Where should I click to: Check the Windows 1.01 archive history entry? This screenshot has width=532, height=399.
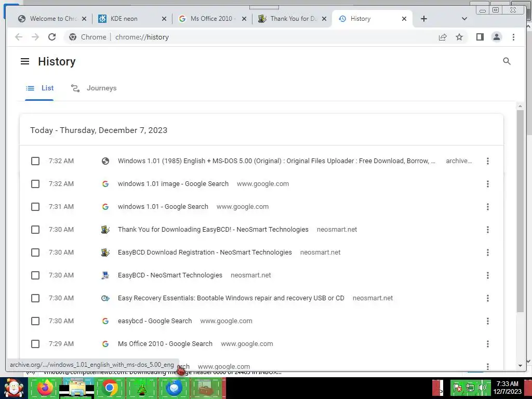[x=35, y=161]
